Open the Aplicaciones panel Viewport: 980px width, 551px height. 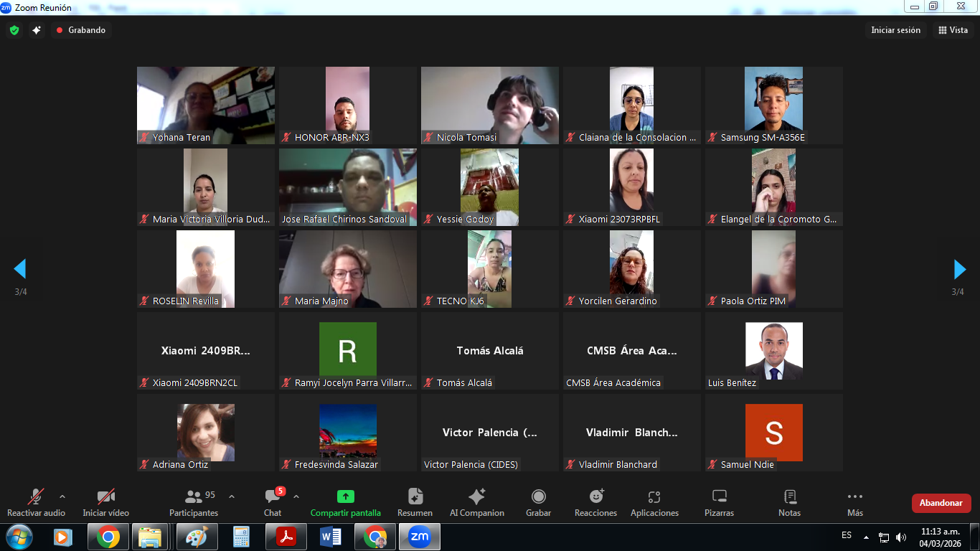pyautogui.click(x=654, y=502)
